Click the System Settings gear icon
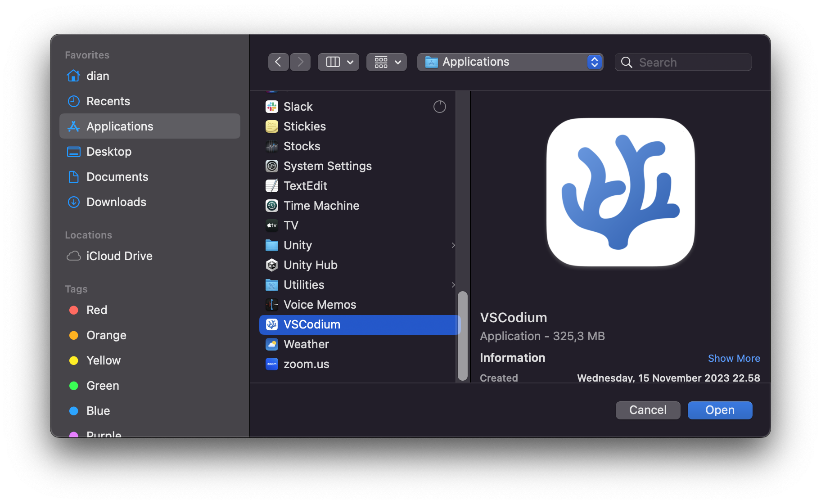This screenshot has height=504, width=821. pyautogui.click(x=272, y=166)
